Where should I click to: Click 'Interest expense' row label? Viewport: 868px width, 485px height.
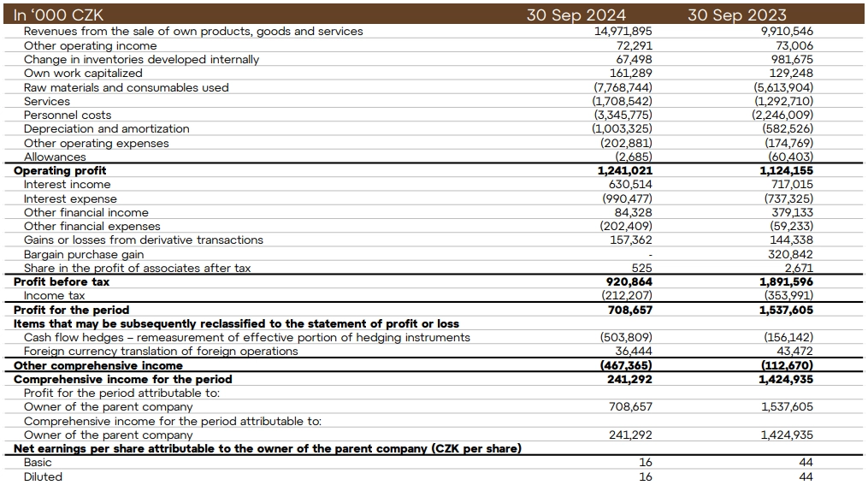tap(70, 198)
